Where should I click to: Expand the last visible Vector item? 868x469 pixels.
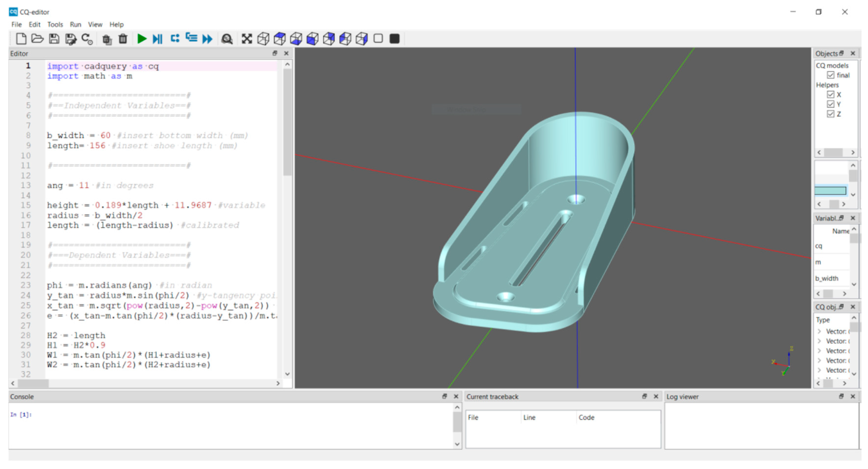coord(819,370)
